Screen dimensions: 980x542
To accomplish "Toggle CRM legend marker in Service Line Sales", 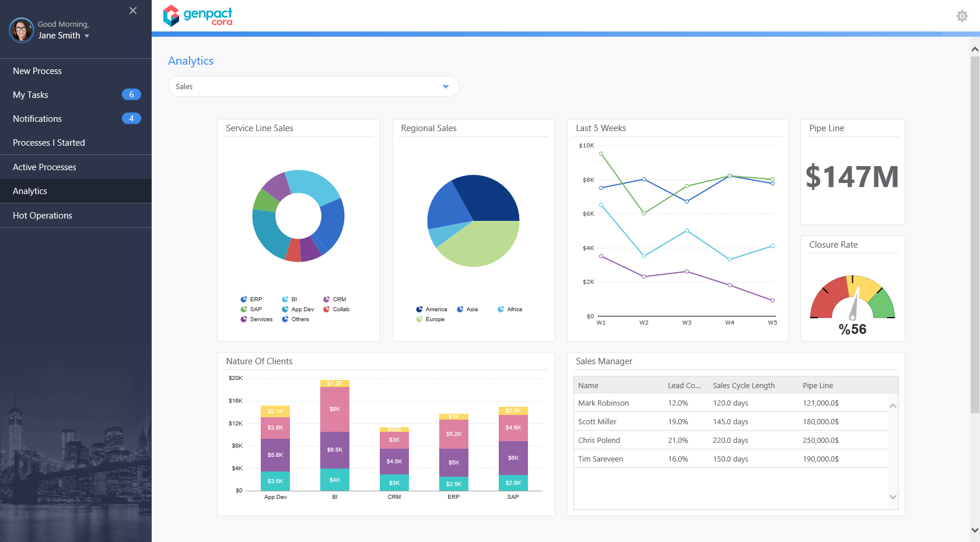I will 327,300.
